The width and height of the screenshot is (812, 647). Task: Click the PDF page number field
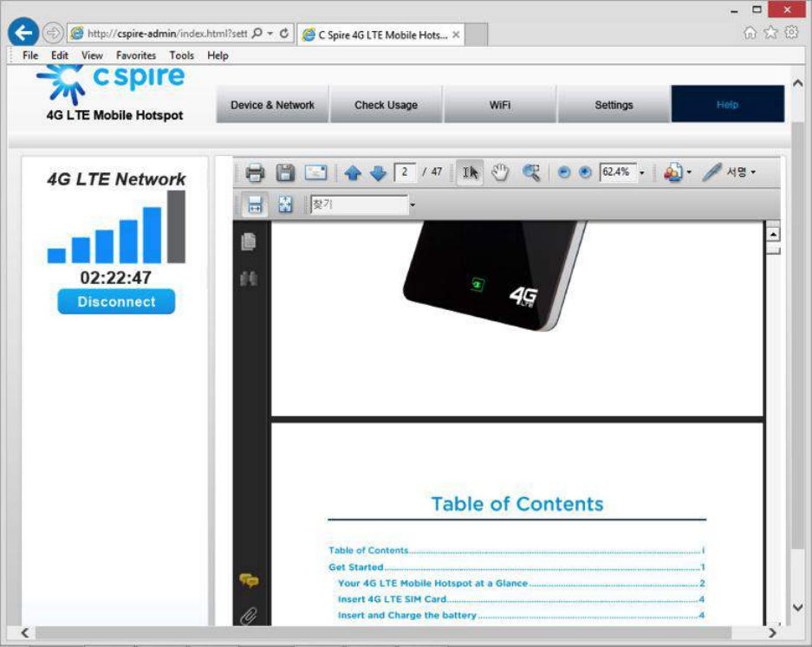(x=405, y=171)
